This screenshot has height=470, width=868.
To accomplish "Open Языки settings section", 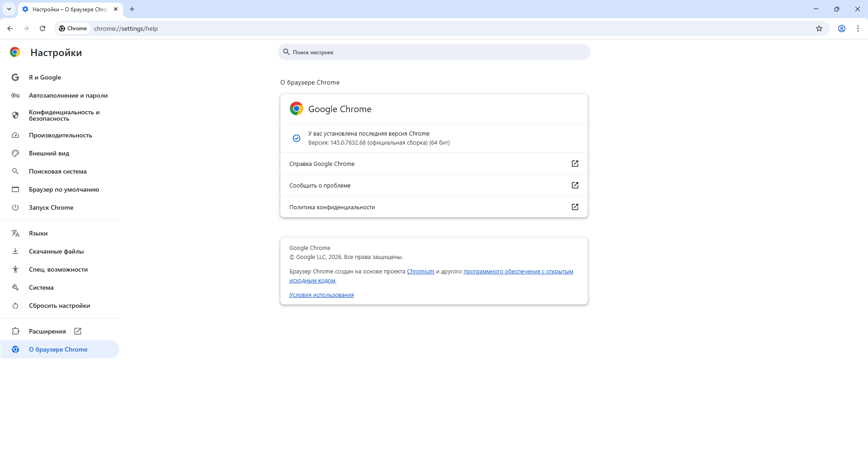I will click(x=38, y=233).
